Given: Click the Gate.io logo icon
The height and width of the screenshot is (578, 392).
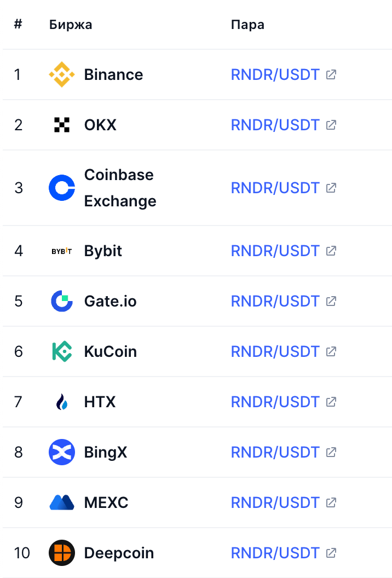Looking at the screenshot, I should [62, 301].
